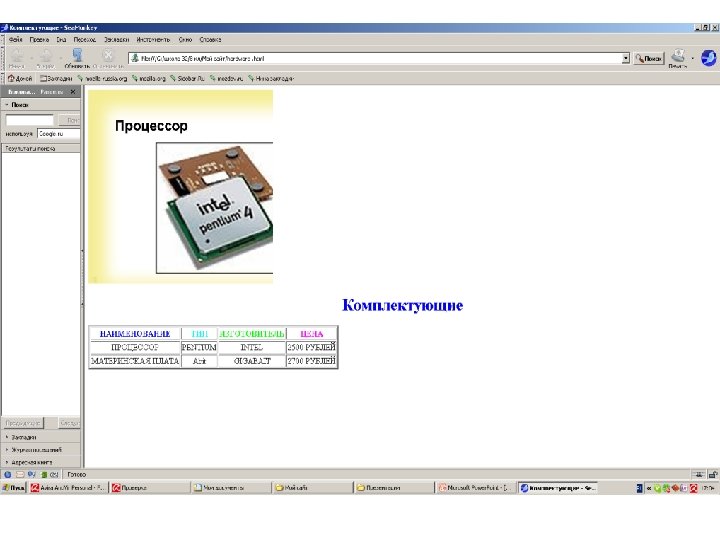Click the INTEL table cell
Viewport: 720px width, 540px height.
(252, 347)
